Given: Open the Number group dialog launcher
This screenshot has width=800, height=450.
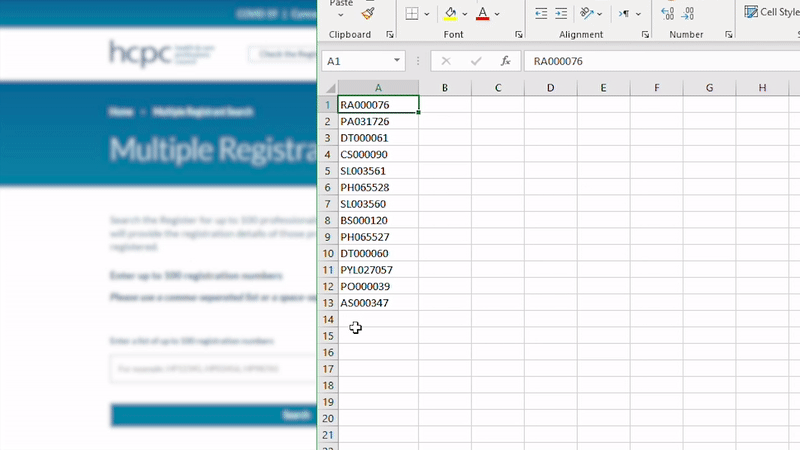Looking at the screenshot, I should point(729,35).
